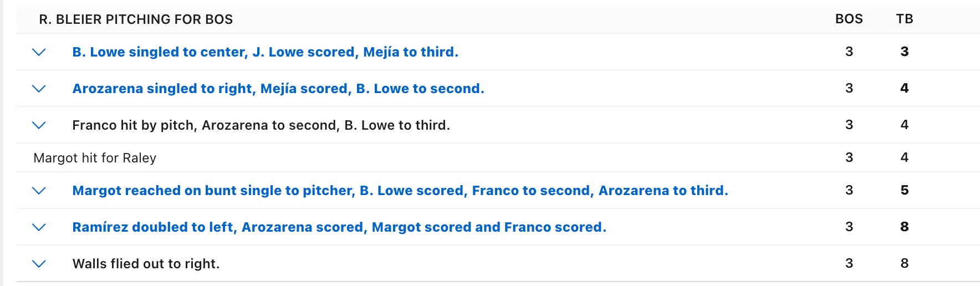The width and height of the screenshot is (980, 286).
Task: Click the R. Bleier Pitching for BOS header
Action: [136, 19]
